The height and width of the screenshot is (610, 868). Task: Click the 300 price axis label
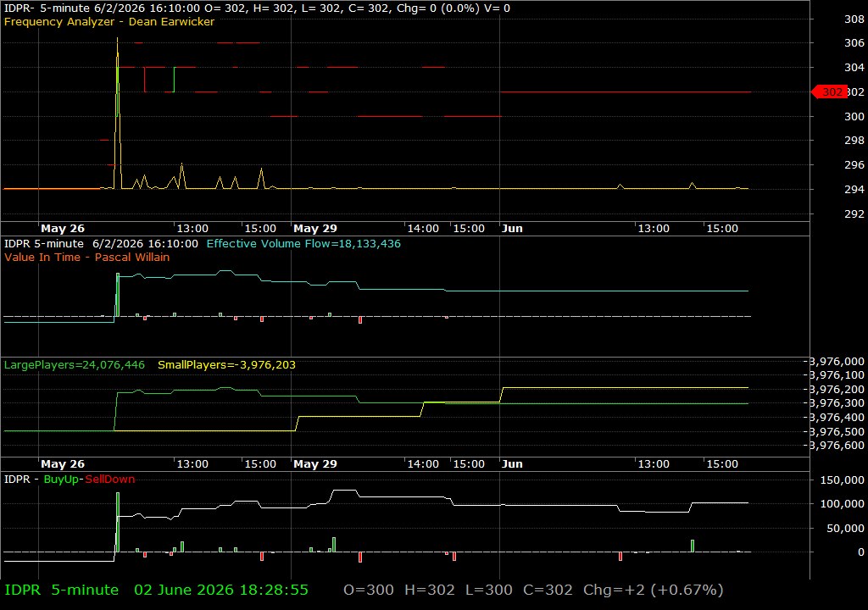854,116
